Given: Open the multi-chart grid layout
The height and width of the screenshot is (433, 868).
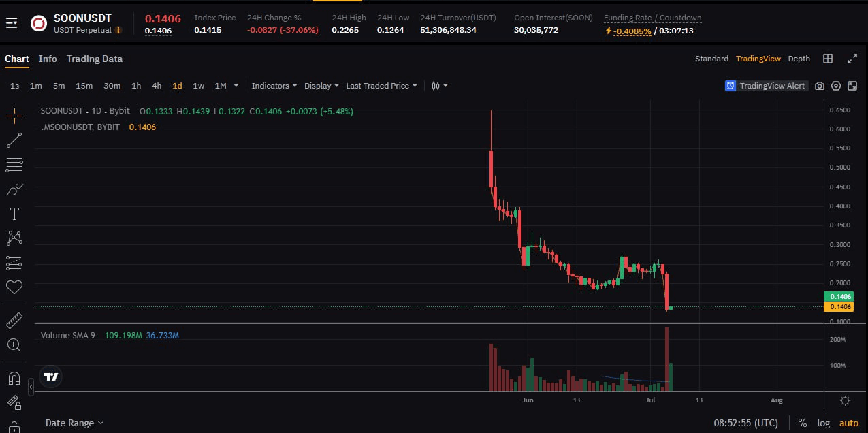Looking at the screenshot, I should coord(828,59).
